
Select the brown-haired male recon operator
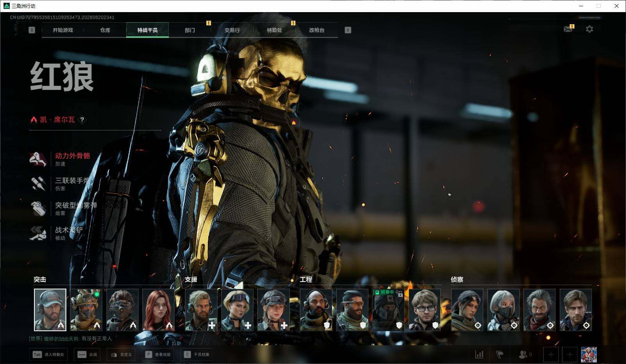tap(576, 310)
